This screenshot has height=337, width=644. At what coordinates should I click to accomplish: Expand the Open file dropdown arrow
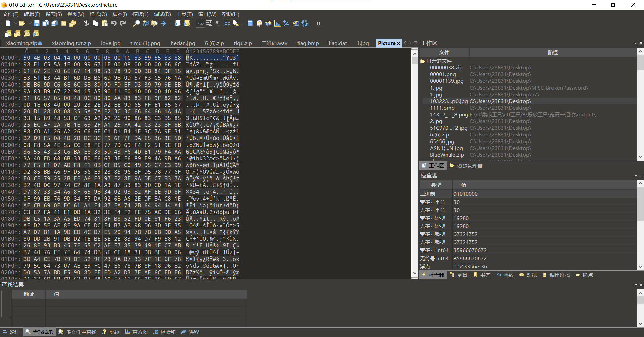(x=30, y=23)
